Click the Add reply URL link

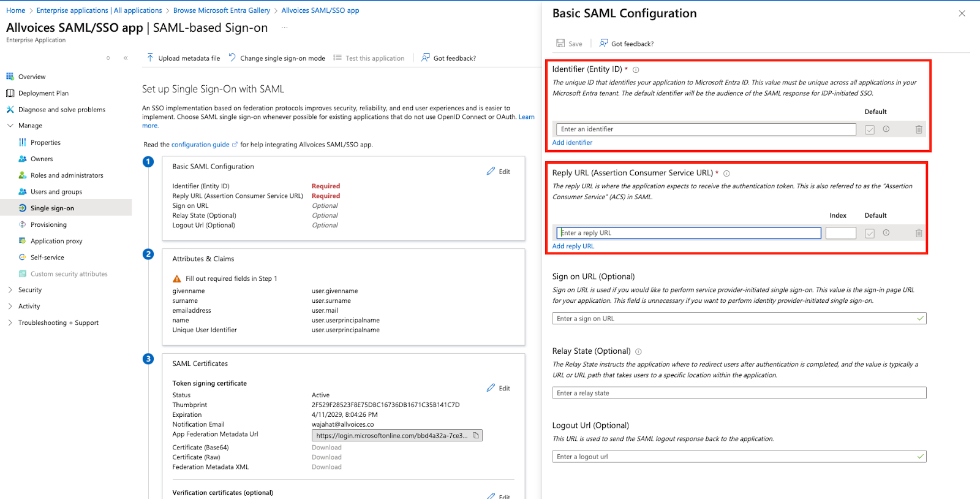(573, 246)
